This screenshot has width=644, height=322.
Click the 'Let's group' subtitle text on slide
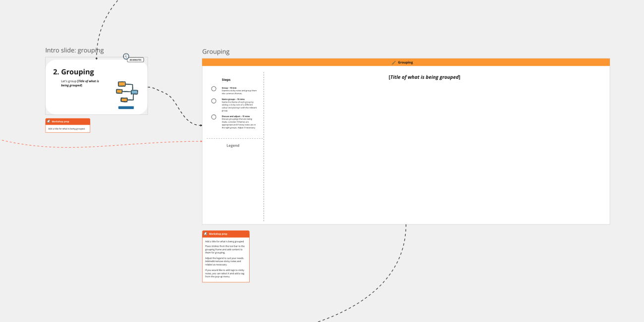(80, 83)
